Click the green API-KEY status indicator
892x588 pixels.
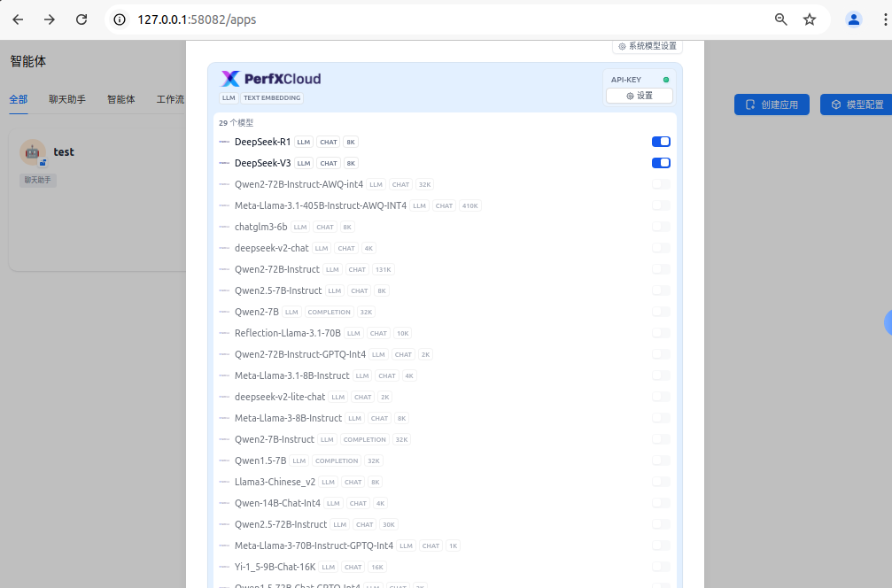coord(665,80)
